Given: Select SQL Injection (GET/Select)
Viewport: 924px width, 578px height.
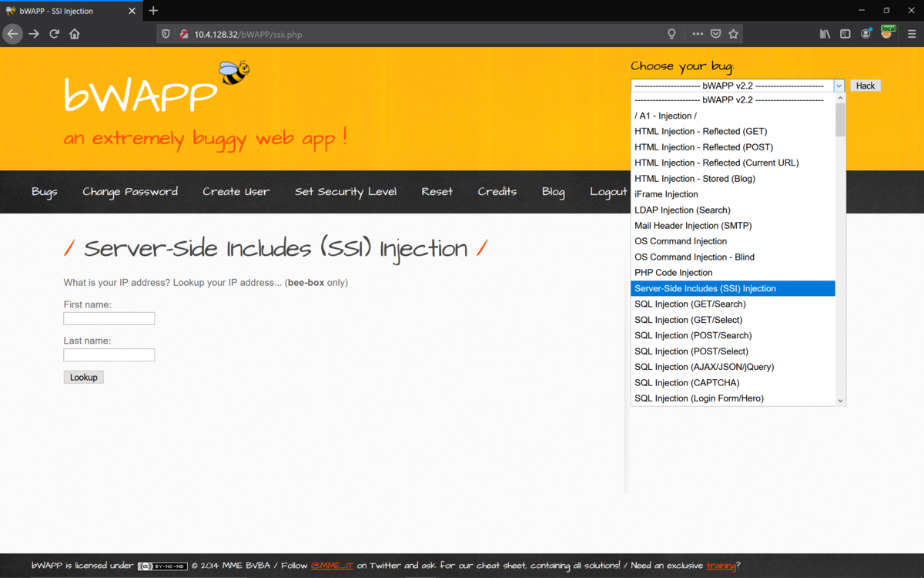Looking at the screenshot, I should (x=733, y=320).
